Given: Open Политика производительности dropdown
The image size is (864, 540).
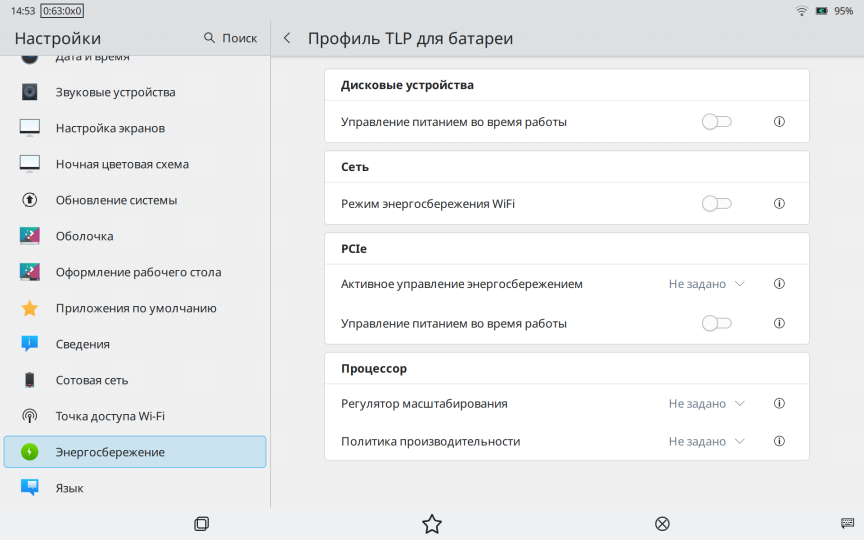Looking at the screenshot, I should (x=707, y=441).
